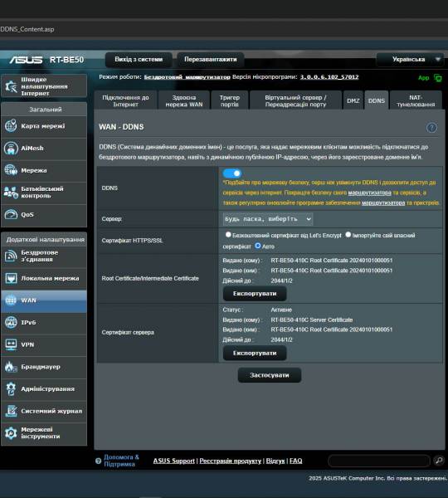Image resolution: width=448 pixels, height=498 pixels.
Task: Click the help question mark icon
Action: coord(431,128)
